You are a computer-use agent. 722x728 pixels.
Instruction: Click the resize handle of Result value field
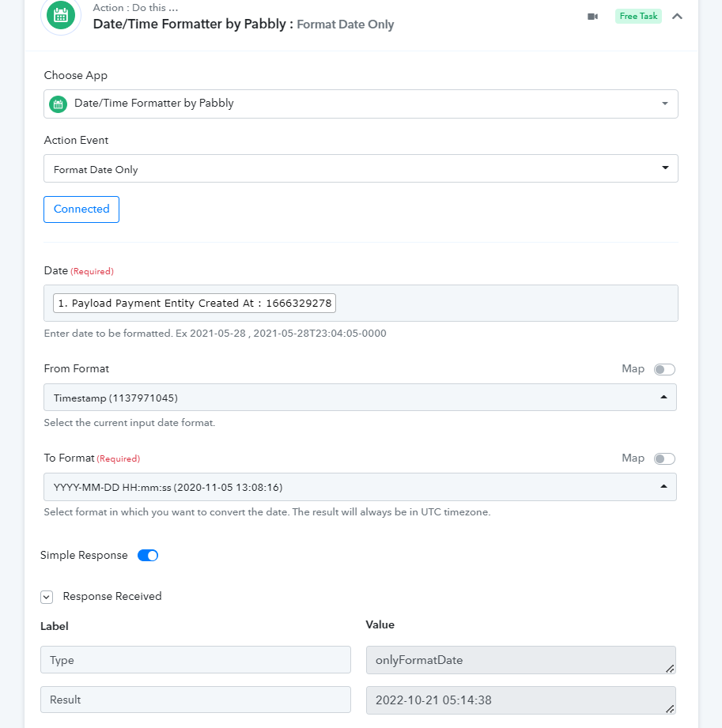point(670,709)
